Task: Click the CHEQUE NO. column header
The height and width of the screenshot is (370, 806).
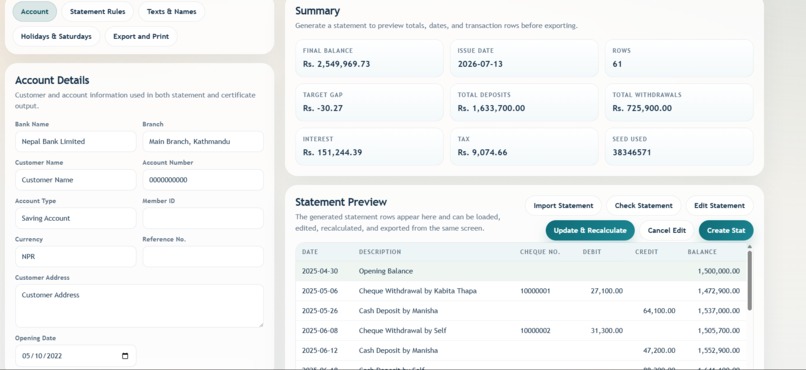Action: click(x=540, y=252)
